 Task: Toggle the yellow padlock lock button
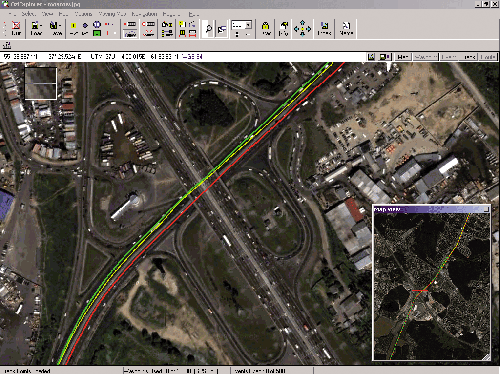tap(266, 28)
